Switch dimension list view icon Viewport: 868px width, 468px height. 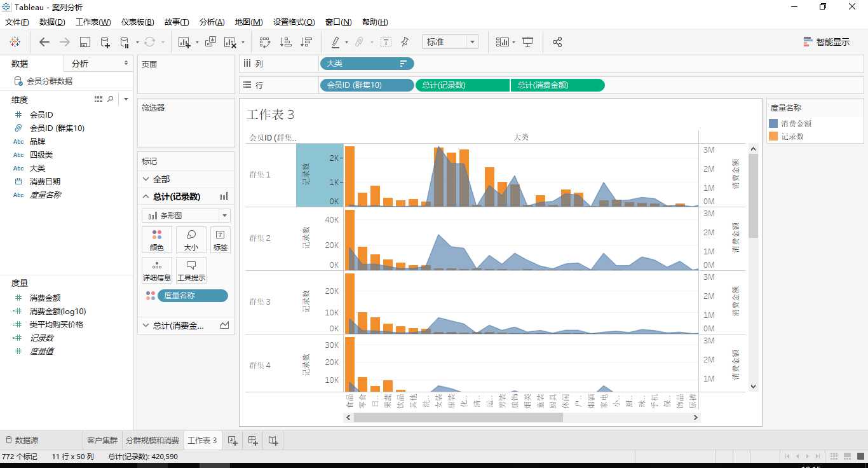(98, 99)
